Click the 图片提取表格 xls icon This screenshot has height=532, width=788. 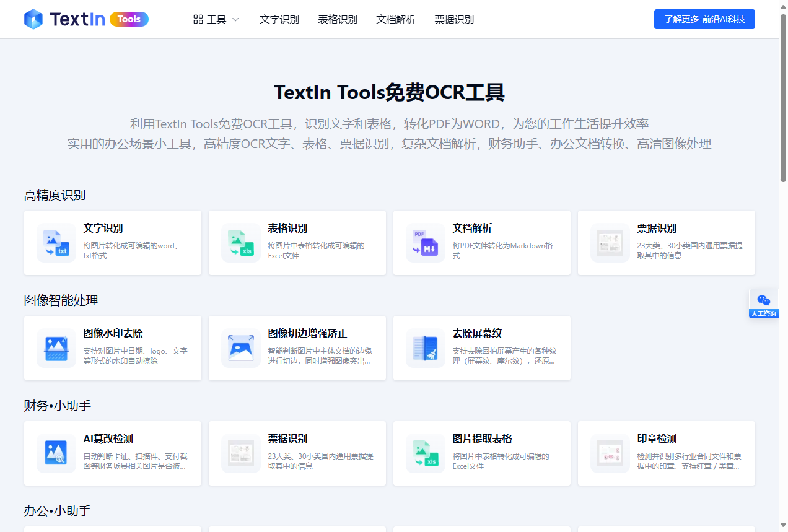425,453
